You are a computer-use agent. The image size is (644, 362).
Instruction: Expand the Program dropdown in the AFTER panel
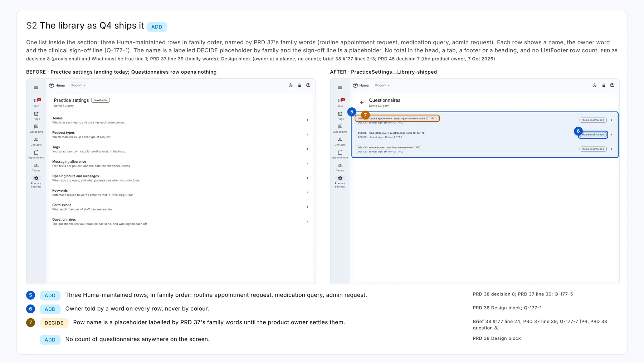click(x=382, y=85)
